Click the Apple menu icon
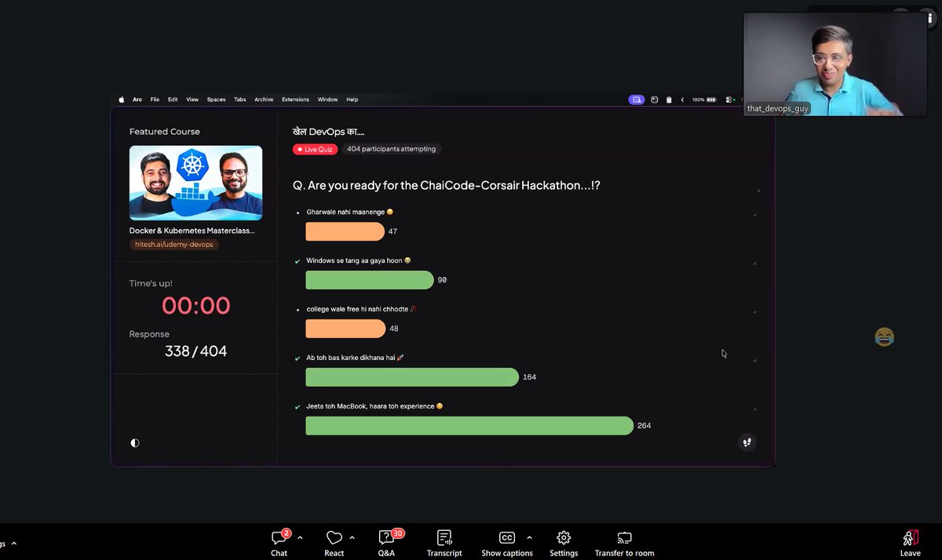This screenshot has width=942, height=560. (122, 100)
